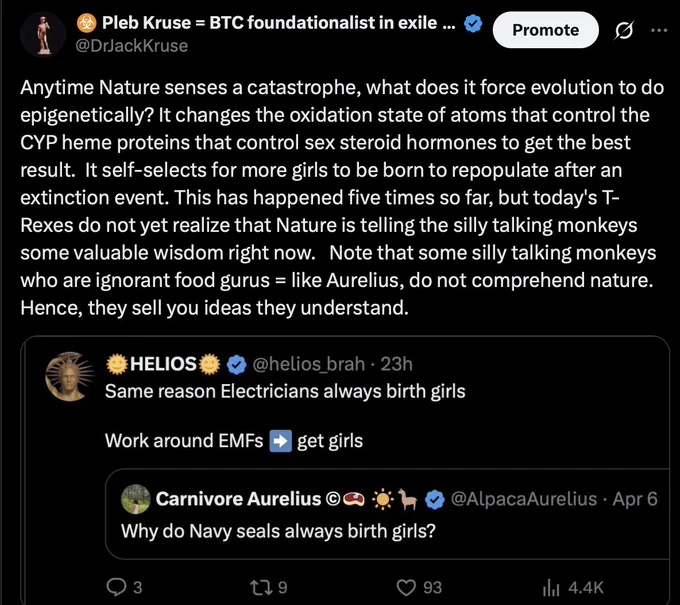Open the @helios_brah handle link

coord(308,364)
